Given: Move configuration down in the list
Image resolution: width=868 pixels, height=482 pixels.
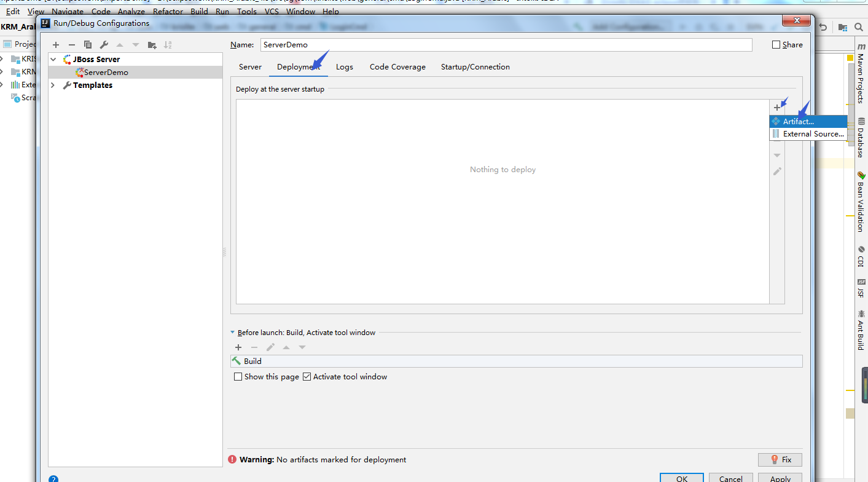Looking at the screenshot, I should 136,45.
